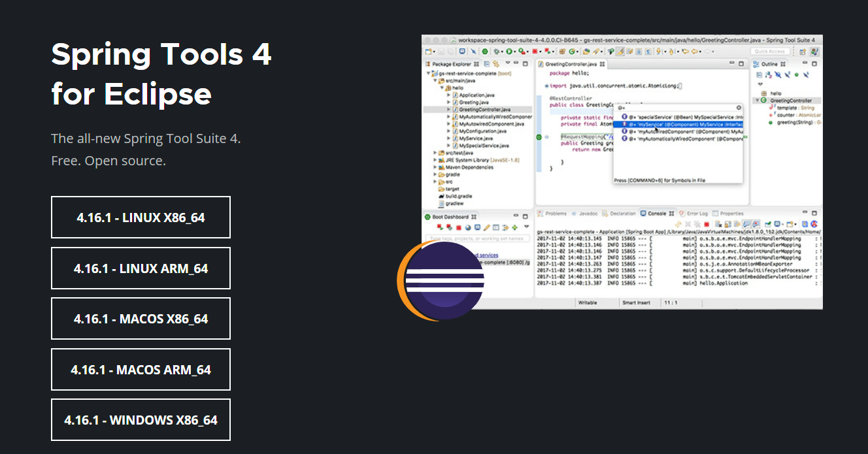Expand the src/test/java folder node
Screen dimensions: 868x454
pos(435,152)
